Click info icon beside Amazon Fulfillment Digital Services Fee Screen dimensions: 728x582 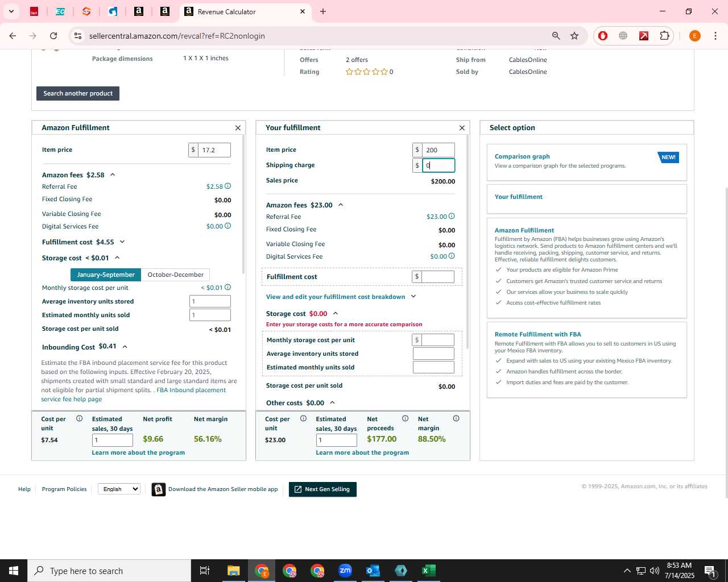pyautogui.click(x=227, y=226)
